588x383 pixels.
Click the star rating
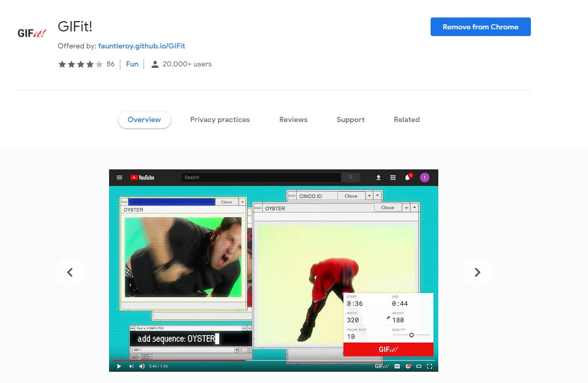(80, 64)
